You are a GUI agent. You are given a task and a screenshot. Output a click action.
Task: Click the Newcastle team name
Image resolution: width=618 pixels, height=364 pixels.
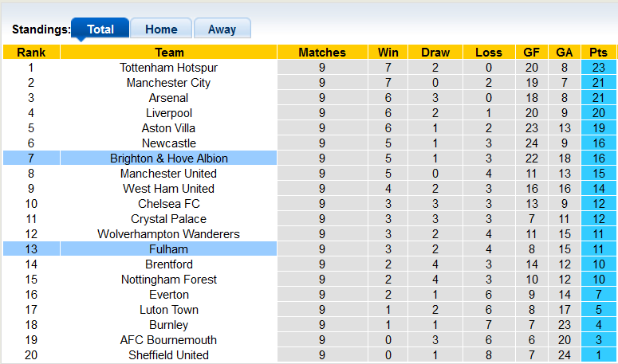point(168,143)
